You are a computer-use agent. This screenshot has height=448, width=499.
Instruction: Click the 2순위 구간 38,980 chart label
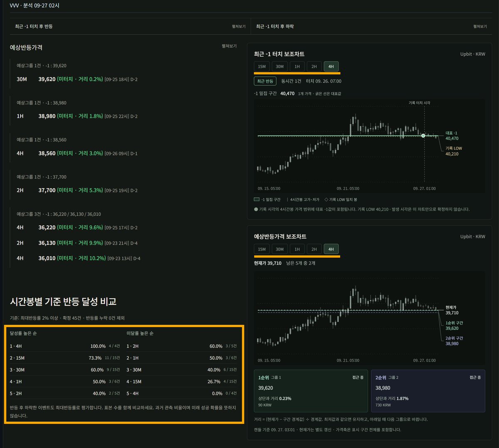454,341
